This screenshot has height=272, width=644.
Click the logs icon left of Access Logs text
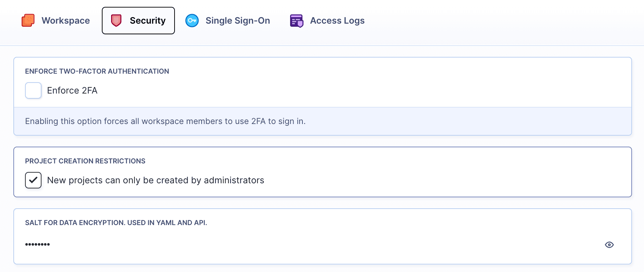click(297, 21)
